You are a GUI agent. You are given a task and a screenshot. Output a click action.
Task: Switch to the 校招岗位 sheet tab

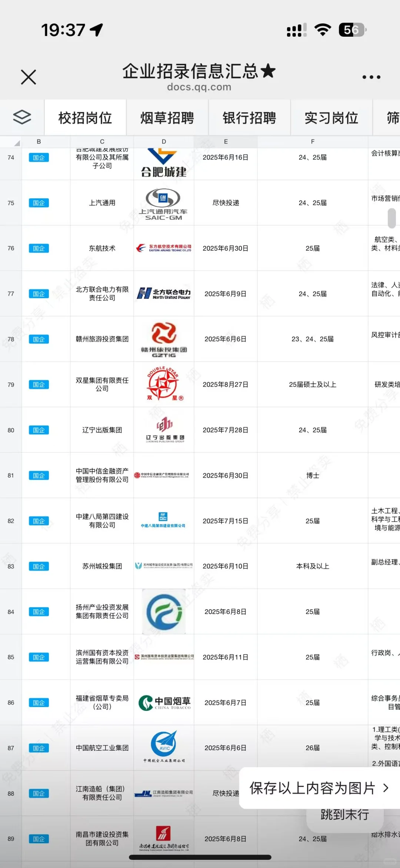[x=85, y=118]
